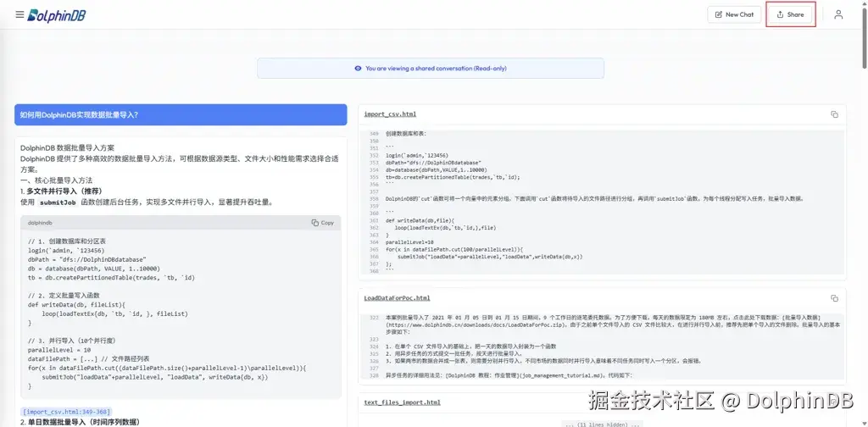Select the blue question message about 批量导入
This screenshot has height=427, width=868.
click(x=181, y=115)
